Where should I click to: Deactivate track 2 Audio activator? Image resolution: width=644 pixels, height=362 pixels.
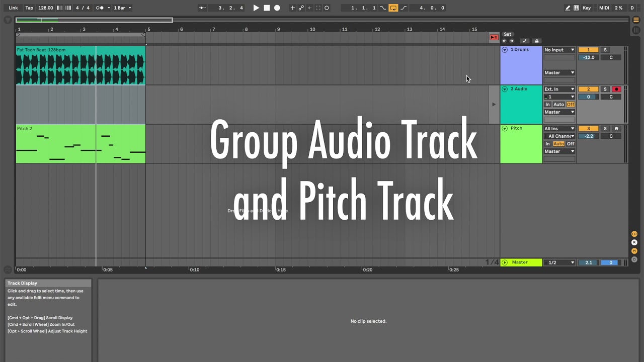click(588, 89)
